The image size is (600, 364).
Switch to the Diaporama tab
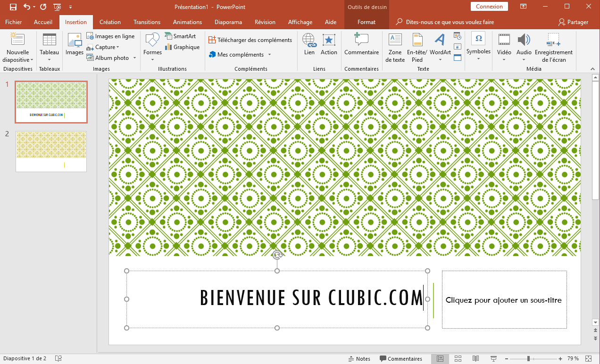pos(228,22)
